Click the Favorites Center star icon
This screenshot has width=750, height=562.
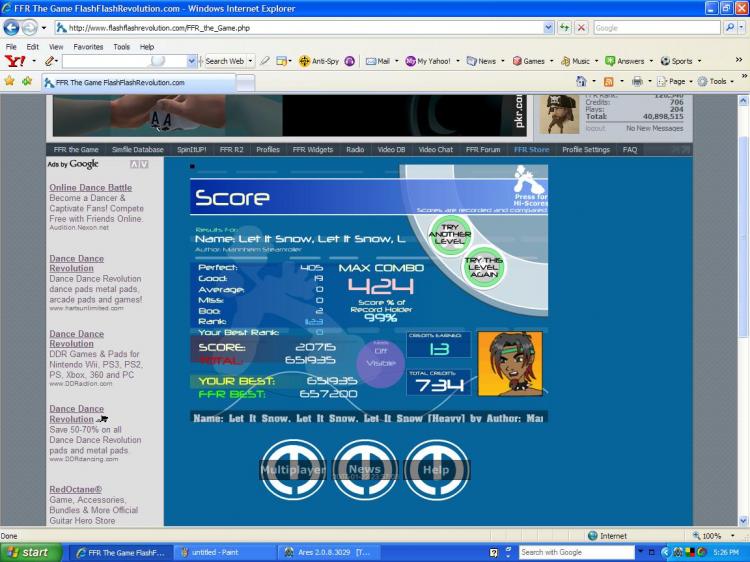(9, 81)
